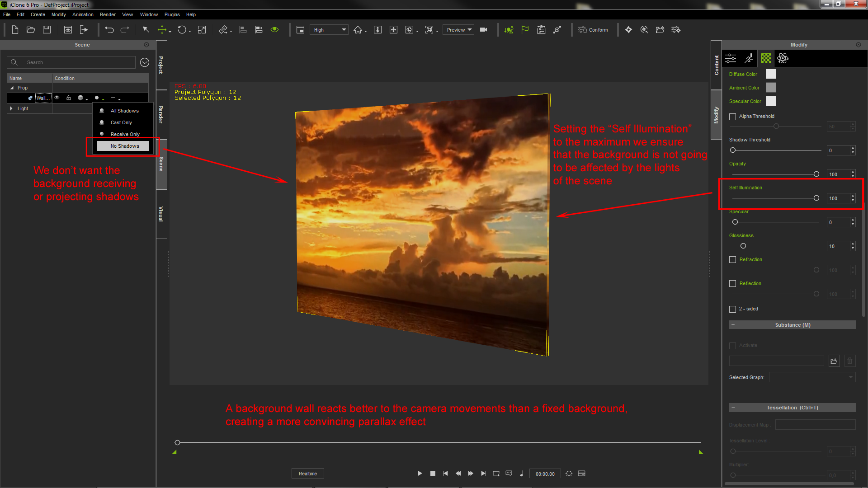Collapse the Substance (M) section
Image resolution: width=868 pixels, height=488 pixels.
click(x=733, y=325)
